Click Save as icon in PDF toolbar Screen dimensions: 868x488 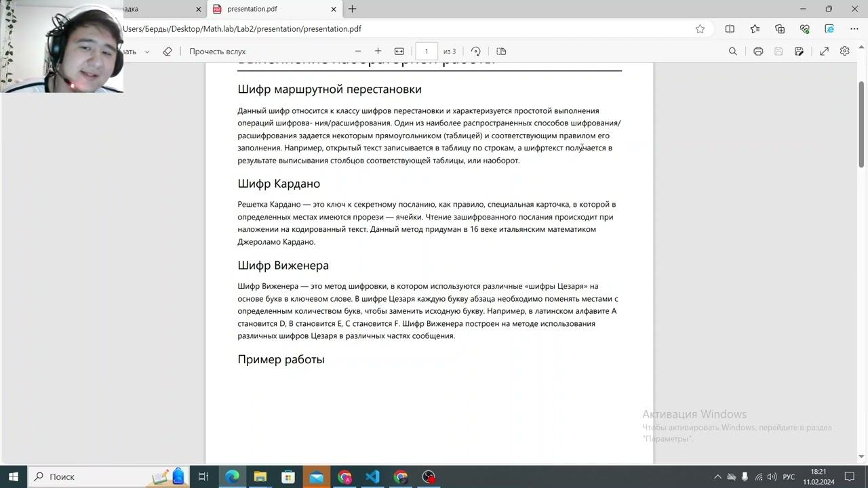[799, 52]
